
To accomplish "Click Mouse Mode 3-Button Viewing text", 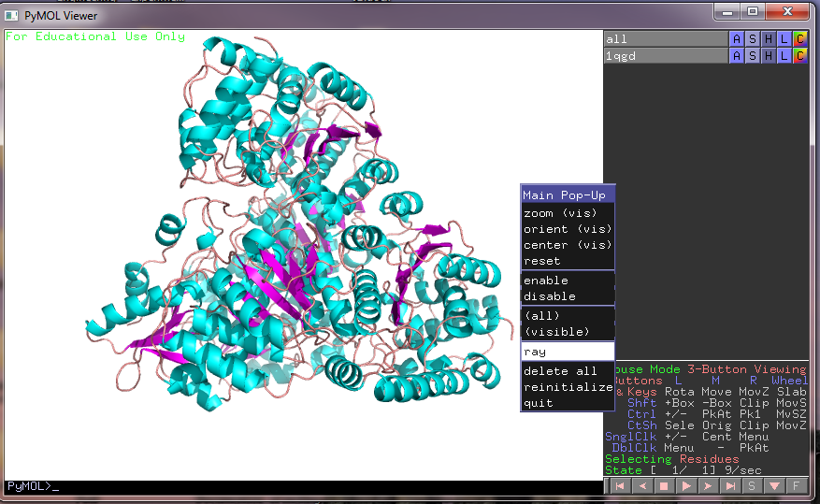I will 711,369.
